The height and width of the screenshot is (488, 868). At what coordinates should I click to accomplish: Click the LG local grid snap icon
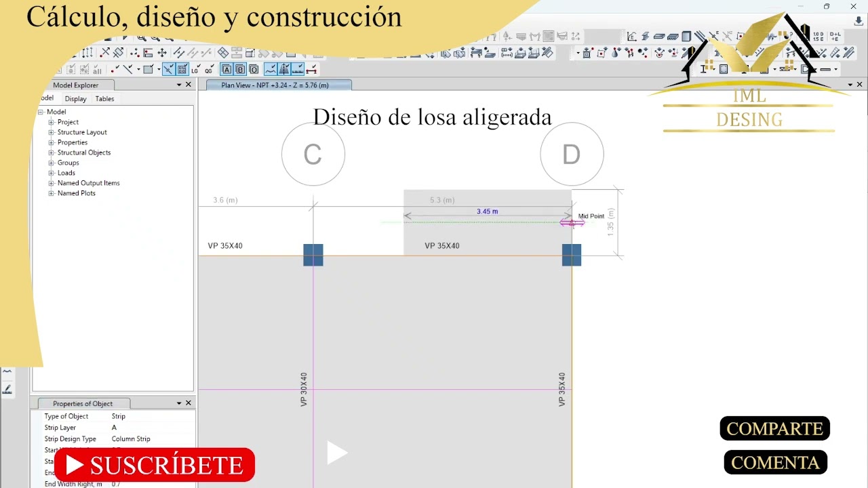point(195,70)
